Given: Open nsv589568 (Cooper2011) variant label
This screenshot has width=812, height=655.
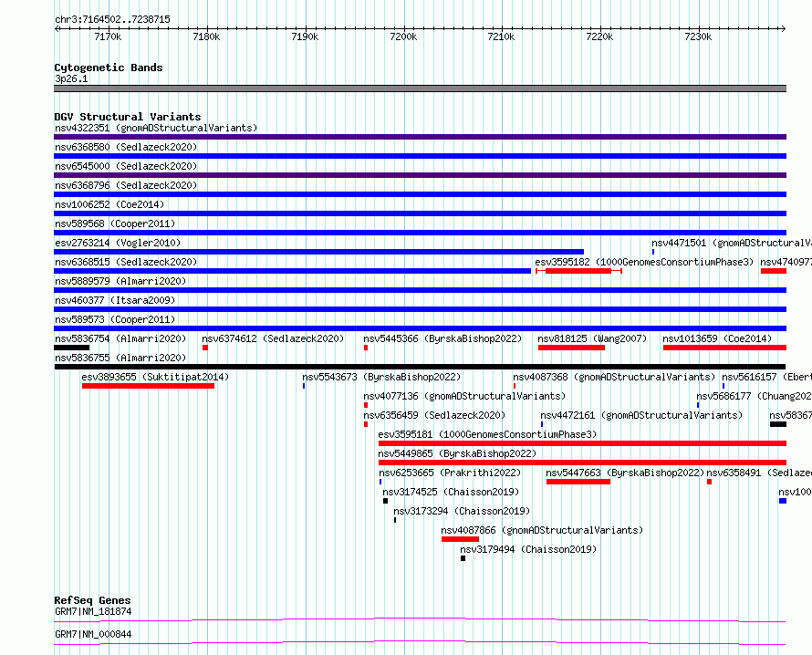Looking at the screenshot, I should [x=115, y=224].
